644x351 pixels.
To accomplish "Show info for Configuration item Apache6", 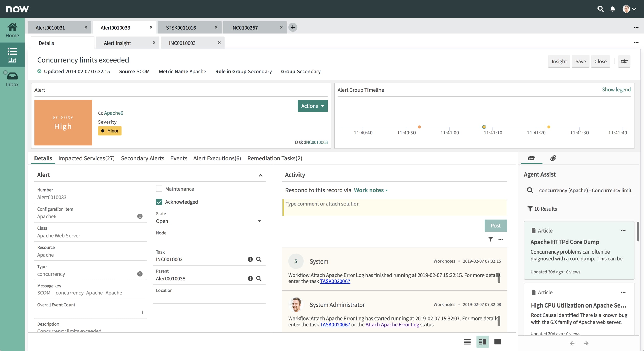I will (140, 216).
